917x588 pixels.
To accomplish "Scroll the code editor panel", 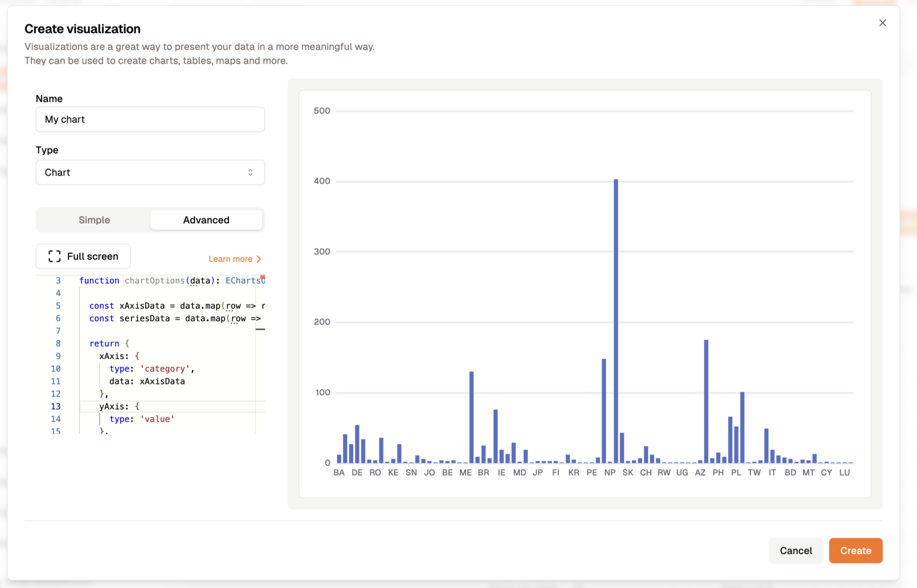I will point(260,330).
